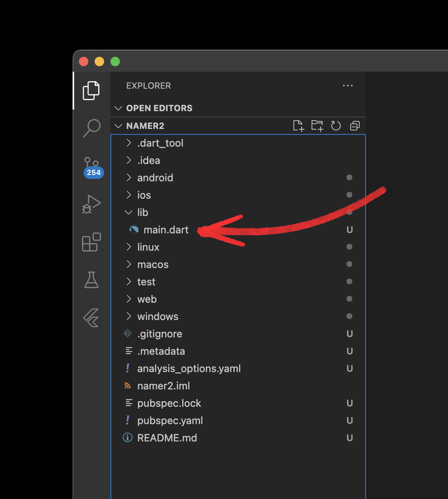The image size is (448, 499).
Task: Click the Explorer activity bar icon
Action: tap(91, 90)
